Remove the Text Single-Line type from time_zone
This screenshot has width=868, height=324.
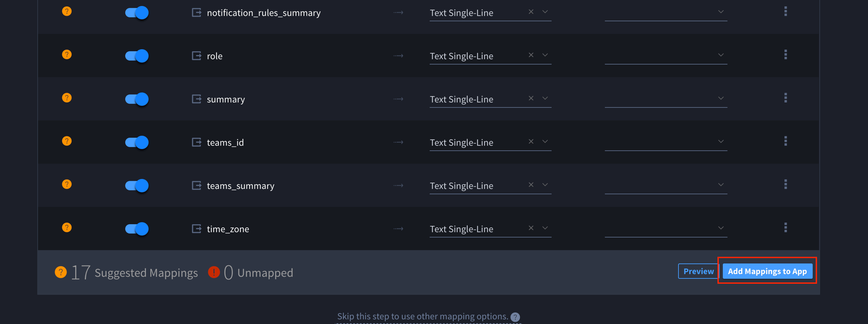click(531, 228)
